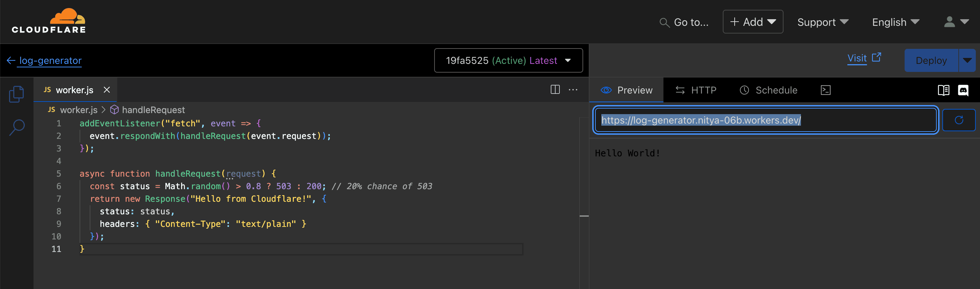Open the English language selector

point(896,22)
